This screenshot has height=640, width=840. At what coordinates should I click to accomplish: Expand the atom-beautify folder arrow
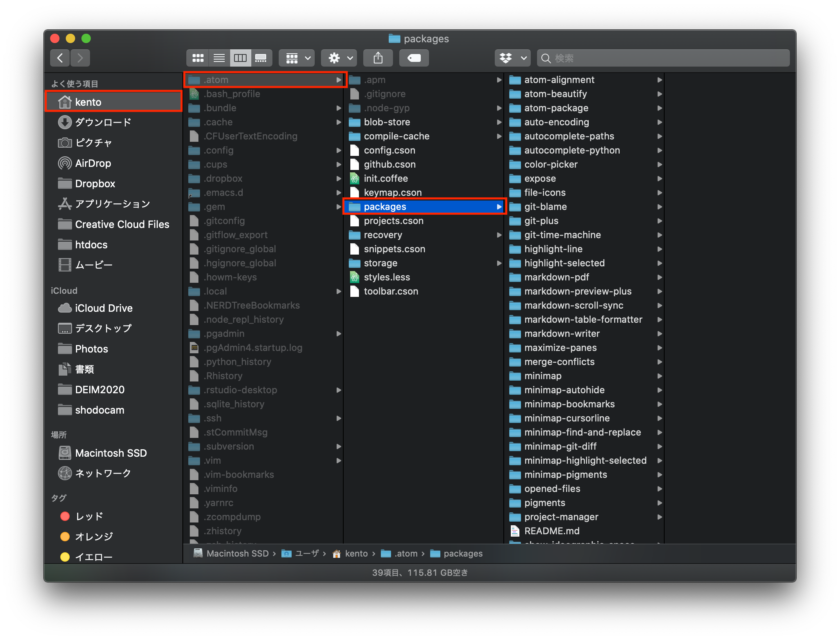click(x=660, y=94)
